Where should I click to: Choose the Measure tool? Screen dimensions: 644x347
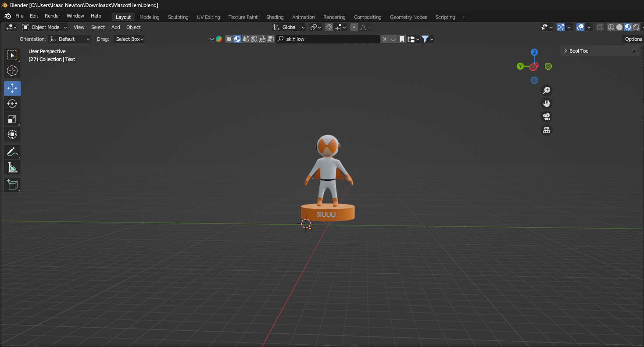(12, 168)
